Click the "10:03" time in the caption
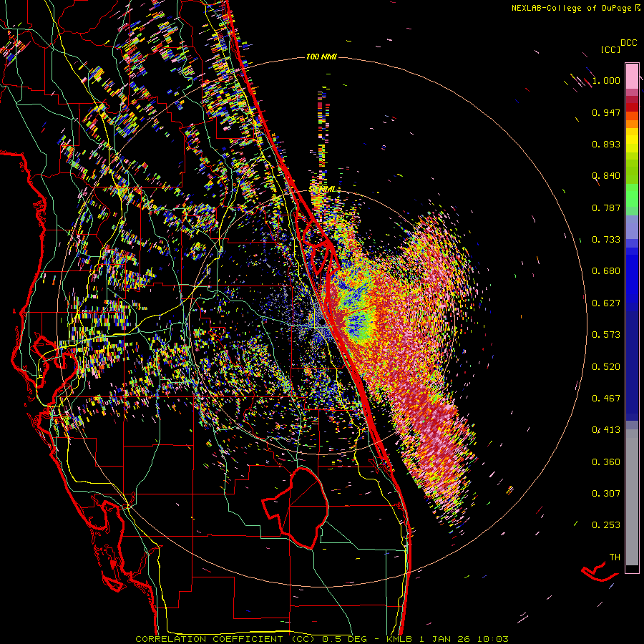 (x=493, y=639)
